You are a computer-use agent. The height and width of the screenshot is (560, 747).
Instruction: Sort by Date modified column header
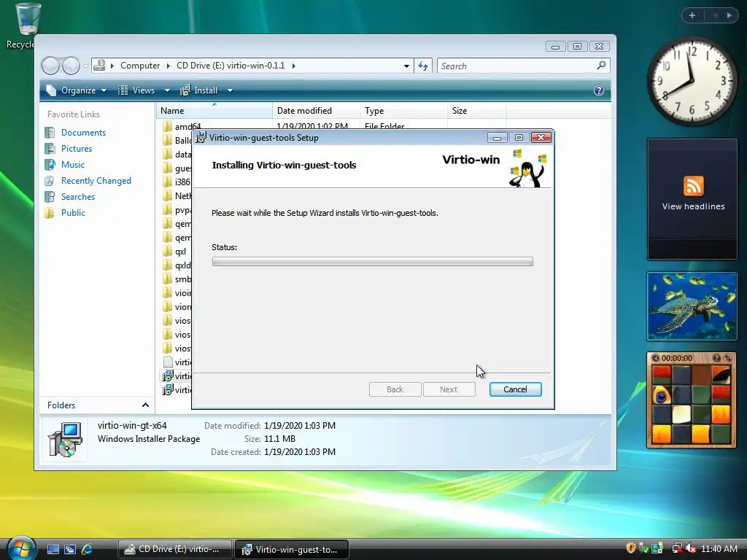tap(317, 111)
